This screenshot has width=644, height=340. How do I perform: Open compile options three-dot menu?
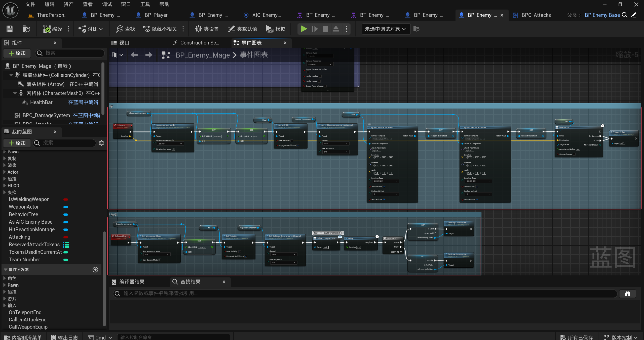click(68, 29)
